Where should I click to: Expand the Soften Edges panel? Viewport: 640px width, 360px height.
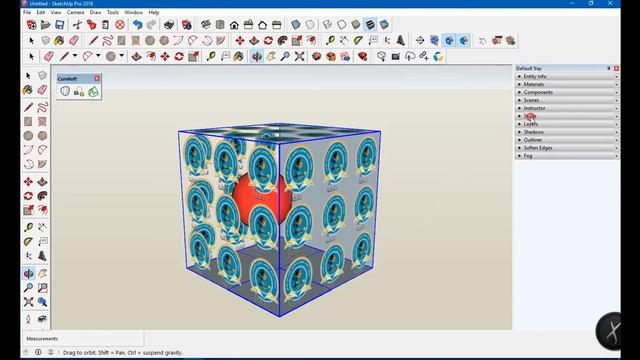(567, 148)
